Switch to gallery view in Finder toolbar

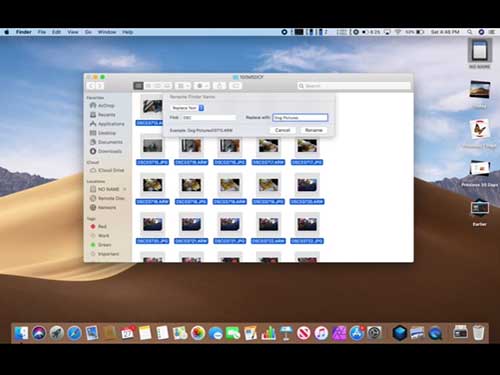click(x=167, y=86)
